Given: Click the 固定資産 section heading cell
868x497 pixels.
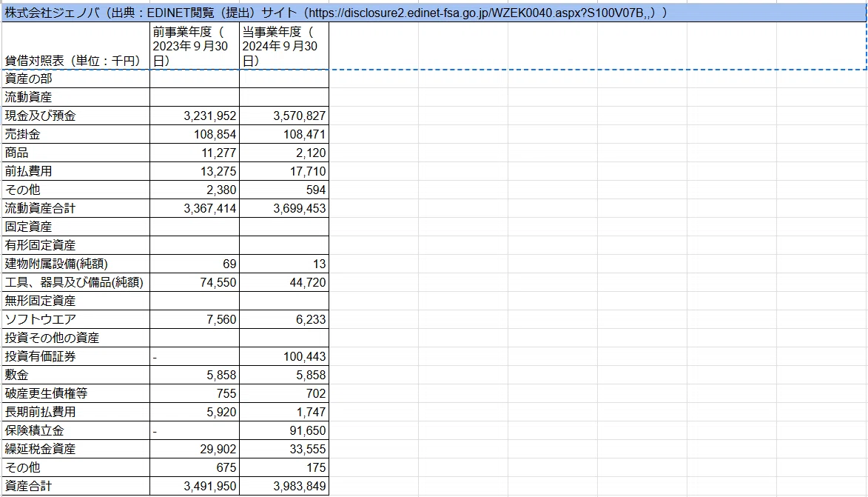Looking at the screenshot, I should (75, 227).
